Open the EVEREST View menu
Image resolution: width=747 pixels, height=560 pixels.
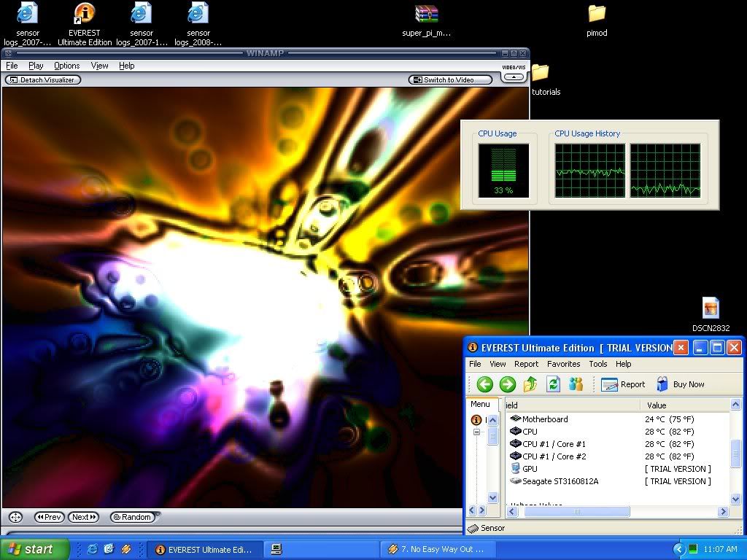click(498, 364)
